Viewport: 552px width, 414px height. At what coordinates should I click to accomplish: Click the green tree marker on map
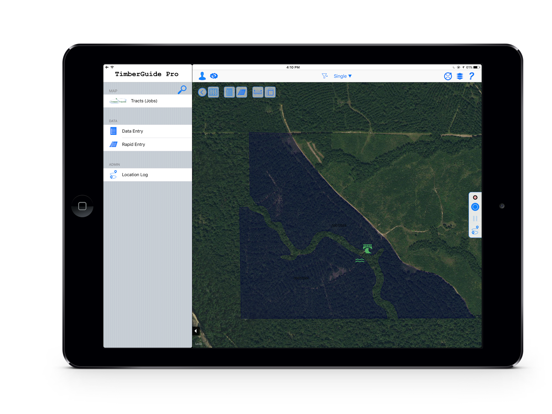tap(368, 249)
